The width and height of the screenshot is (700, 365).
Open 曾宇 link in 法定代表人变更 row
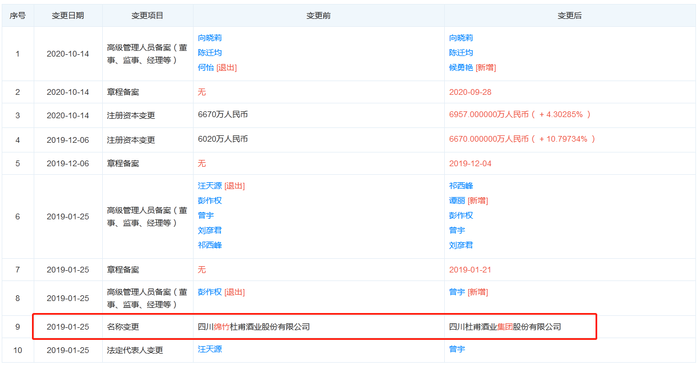[x=457, y=349]
